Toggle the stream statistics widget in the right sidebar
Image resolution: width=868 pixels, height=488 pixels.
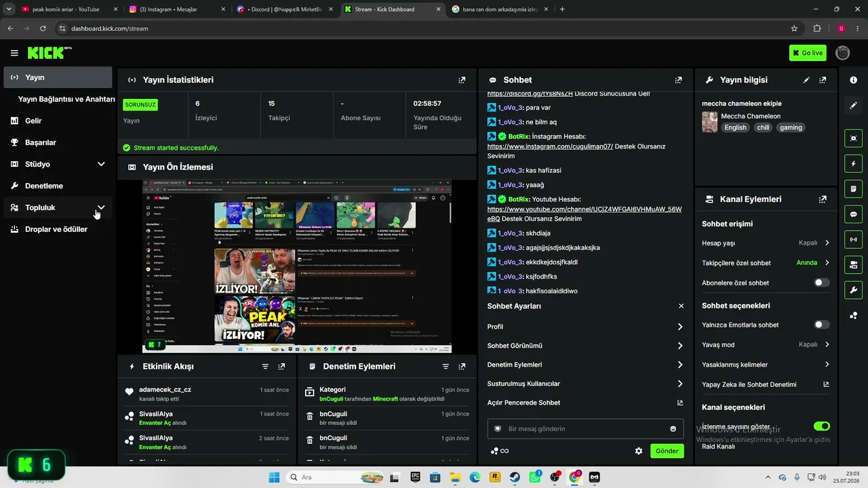pos(853,239)
